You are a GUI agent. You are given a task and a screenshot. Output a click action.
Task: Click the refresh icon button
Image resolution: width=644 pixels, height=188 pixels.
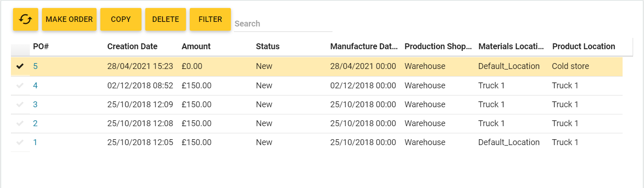[x=26, y=19]
